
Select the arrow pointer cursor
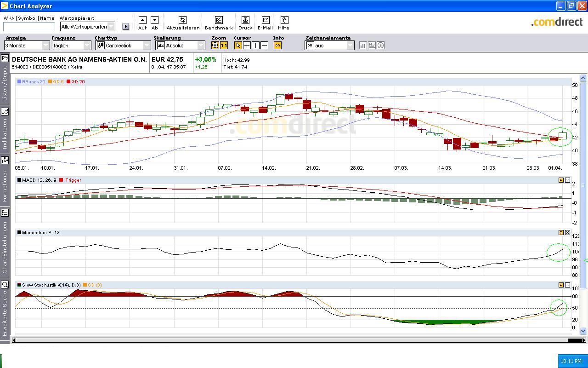[238, 45]
